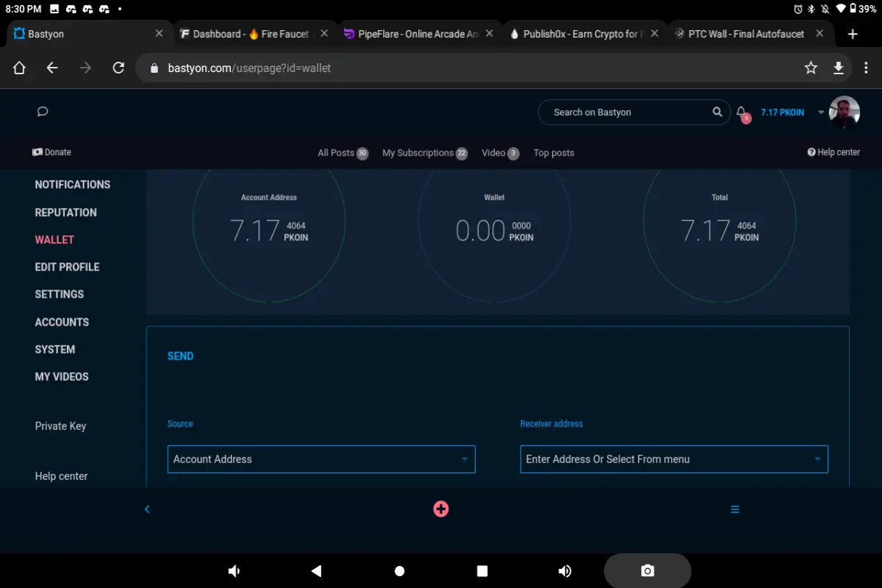Open the browser three-dot menu
The height and width of the screenshot is (588, 882).
(865, 68)
